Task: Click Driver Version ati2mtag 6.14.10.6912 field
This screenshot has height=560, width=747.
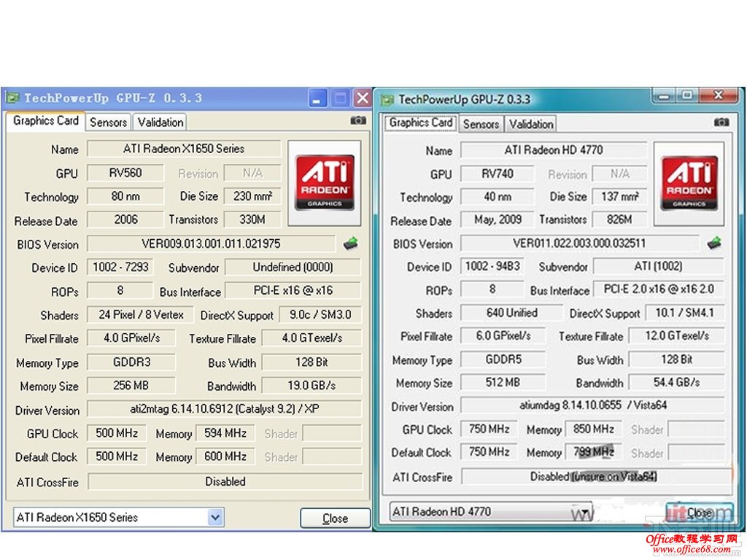Action: [x=225, y=409]
